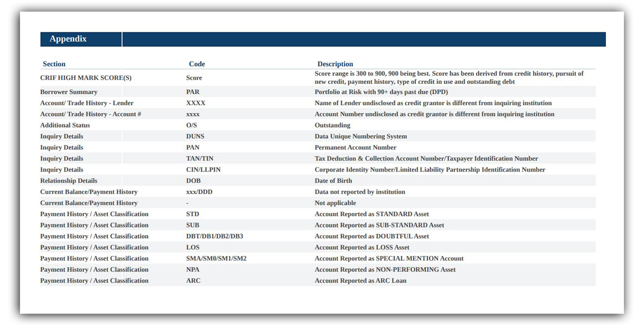
Task: Click the Account/ Trade History - Lender label
Action: point(87,103)
